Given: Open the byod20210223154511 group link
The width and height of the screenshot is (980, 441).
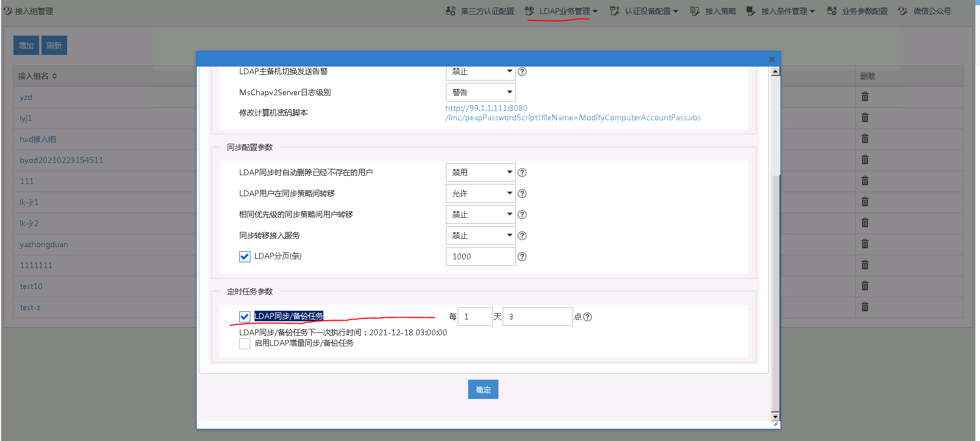Looking at the screenshot, I should 61,160.
